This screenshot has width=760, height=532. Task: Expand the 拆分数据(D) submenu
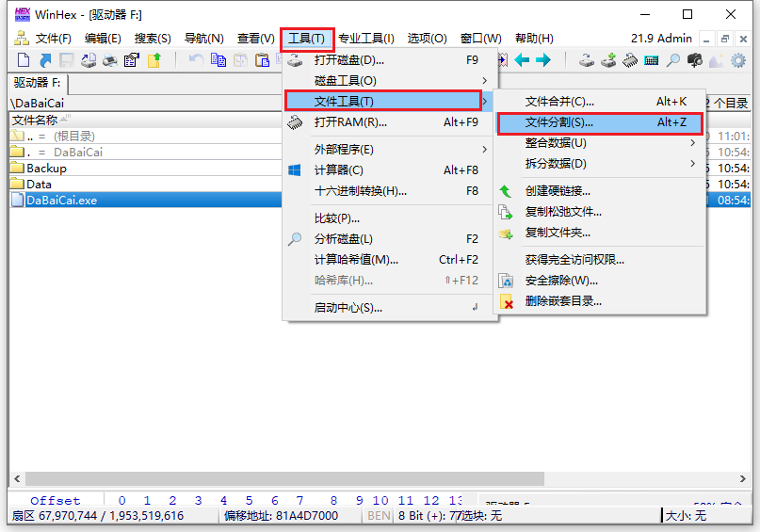click(x=600, y=164)
